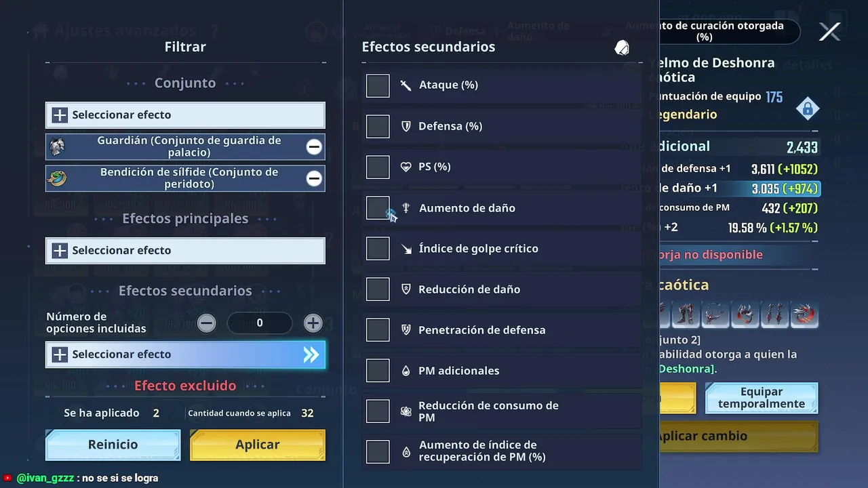Decrease the number of included options
The height and width of the screenshot is (488, 868).
click(207, 323)
